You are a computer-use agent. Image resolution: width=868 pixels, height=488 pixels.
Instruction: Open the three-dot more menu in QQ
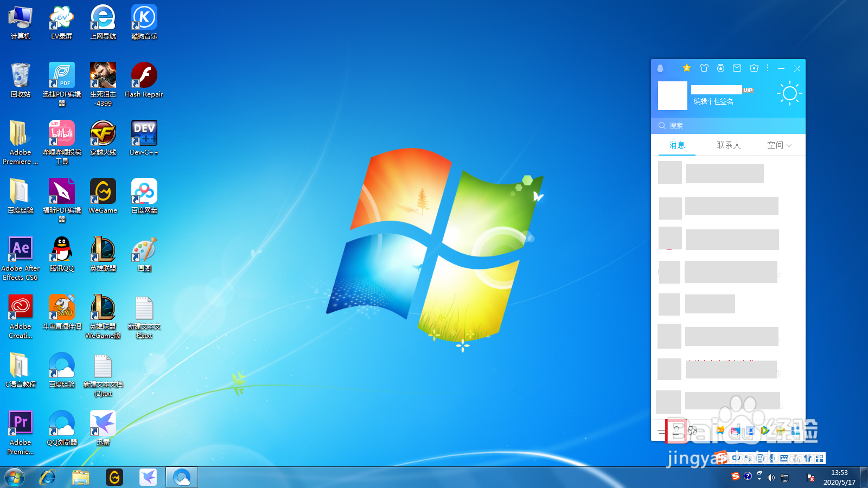[x=768, y=68]
